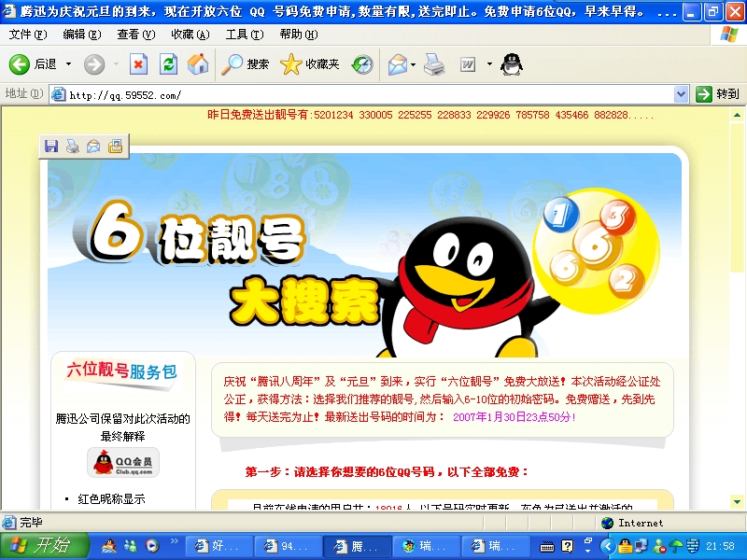Click the Refresh page icon
747x560 pixels.
pyautogui.click(x=168, y=64)
